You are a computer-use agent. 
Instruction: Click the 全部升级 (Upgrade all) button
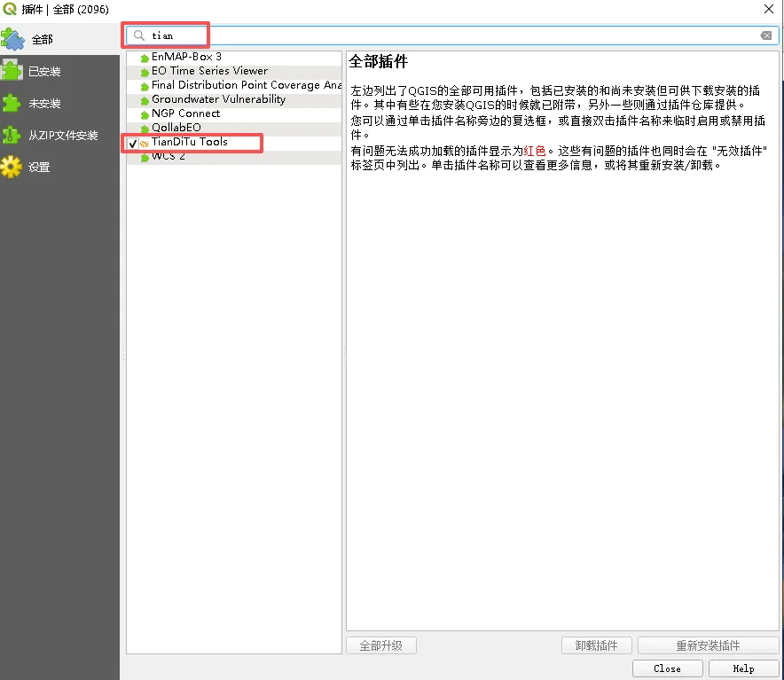[381, 645]
